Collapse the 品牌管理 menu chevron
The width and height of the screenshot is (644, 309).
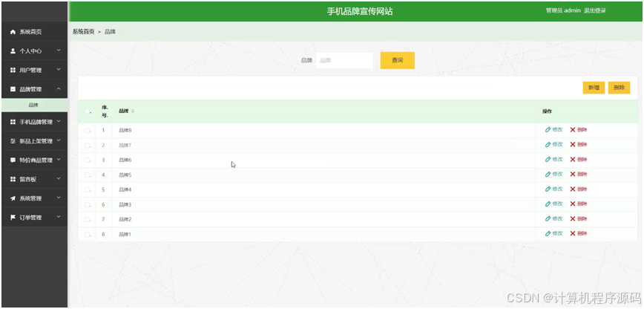[59, 88]
